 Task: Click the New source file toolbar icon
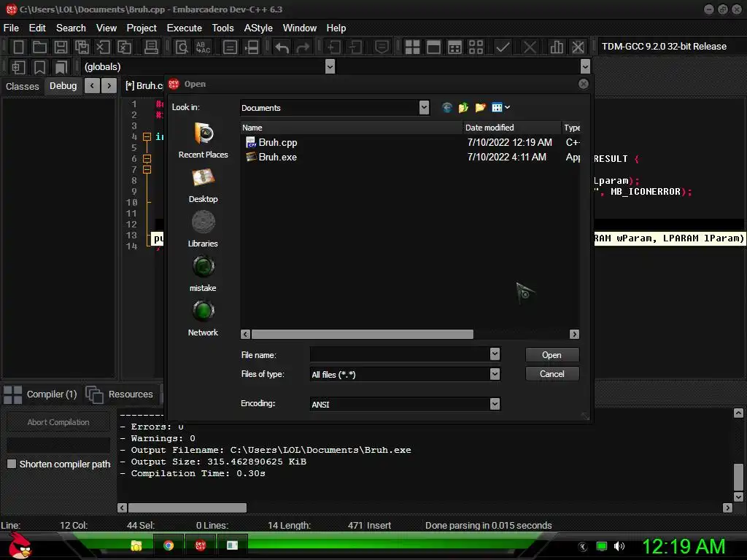pos(18,47)
